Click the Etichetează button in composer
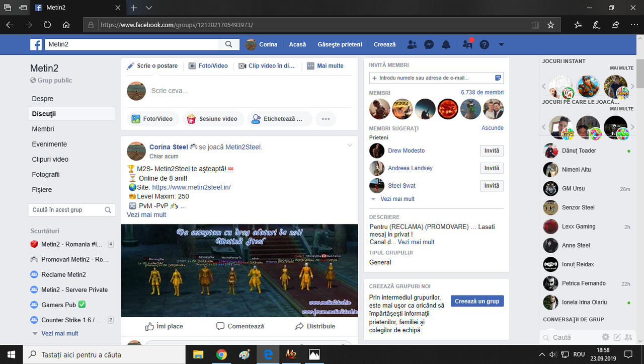 pos(279,119)
